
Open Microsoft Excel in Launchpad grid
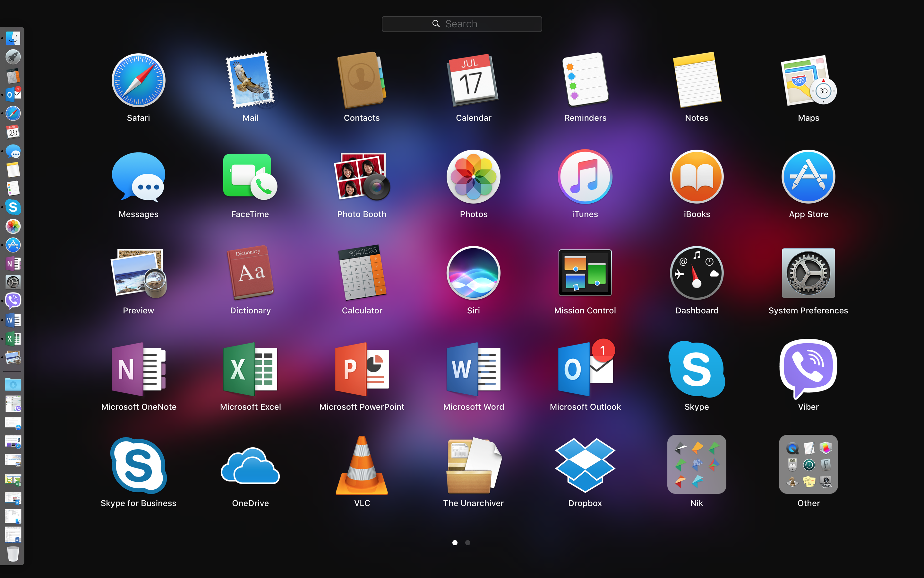tap(250, 369)
